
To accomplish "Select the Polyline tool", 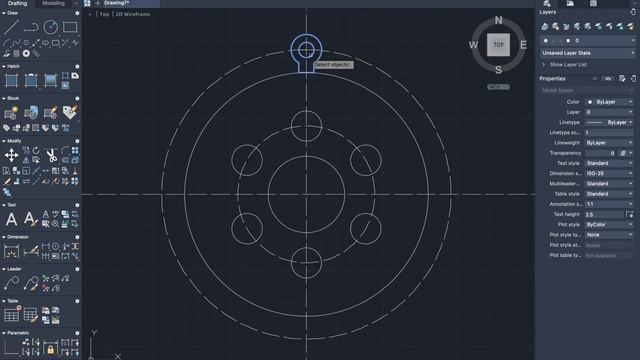I will [31, 27].
